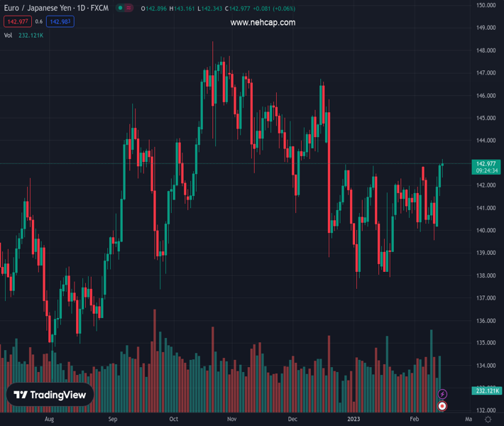This screenshot has width=504, height=426.
Task: Click the www.nehcap.com watermark link
Action: click(x=263, y=23)
